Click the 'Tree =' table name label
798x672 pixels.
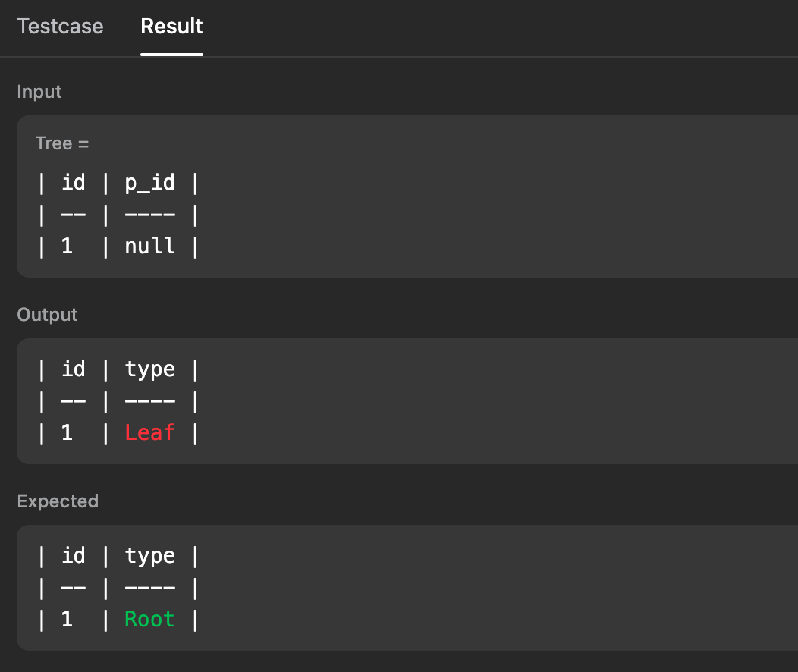point(62,143)
